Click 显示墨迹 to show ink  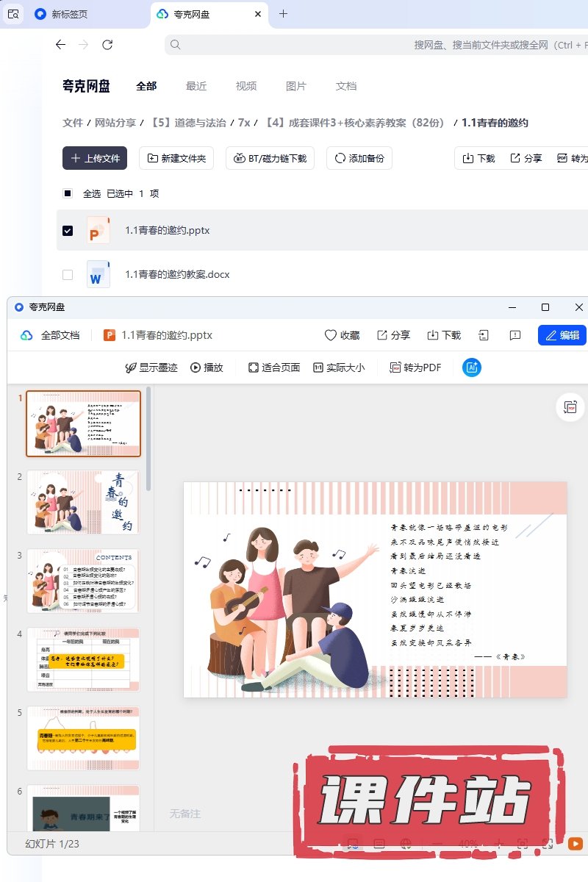click(151, 367)
